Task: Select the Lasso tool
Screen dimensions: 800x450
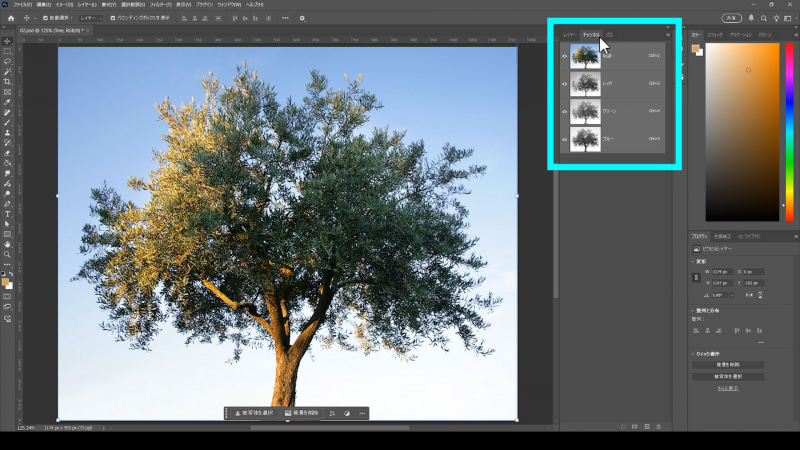Action: pos(7,61)
